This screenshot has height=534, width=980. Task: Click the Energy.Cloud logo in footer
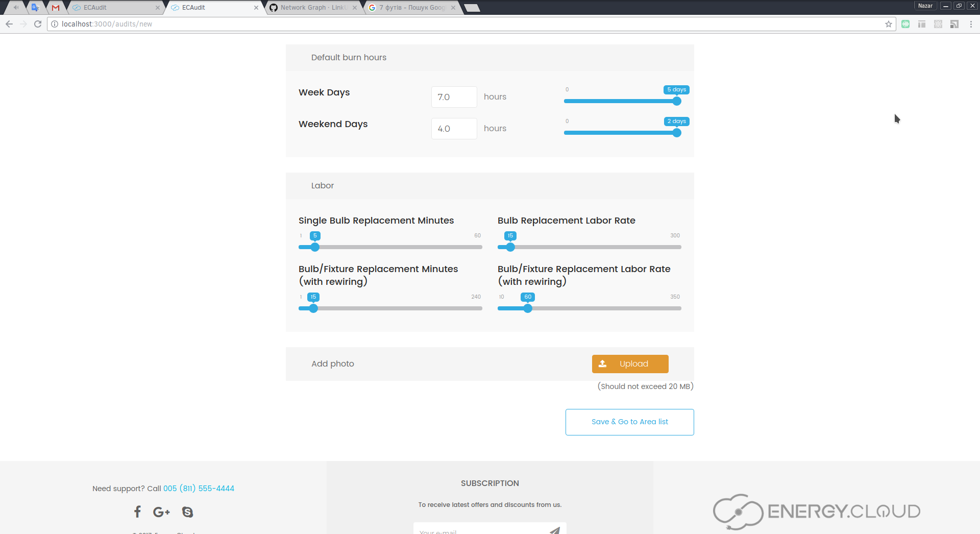point(817,511)
